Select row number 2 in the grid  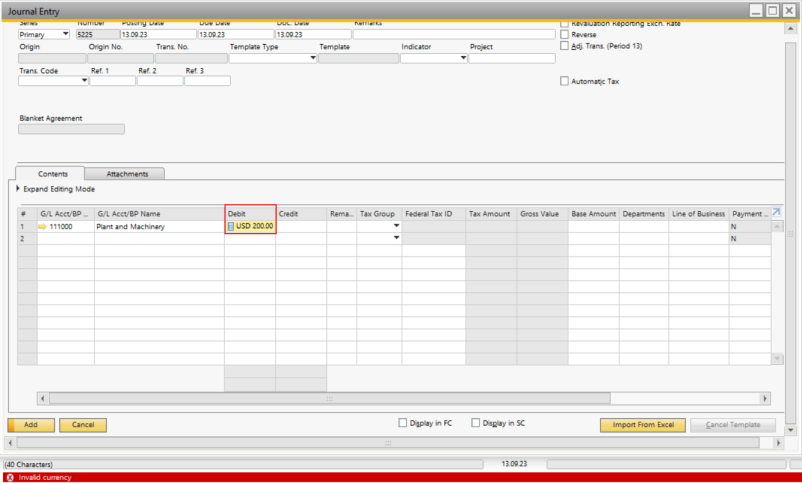pos(27,238)
